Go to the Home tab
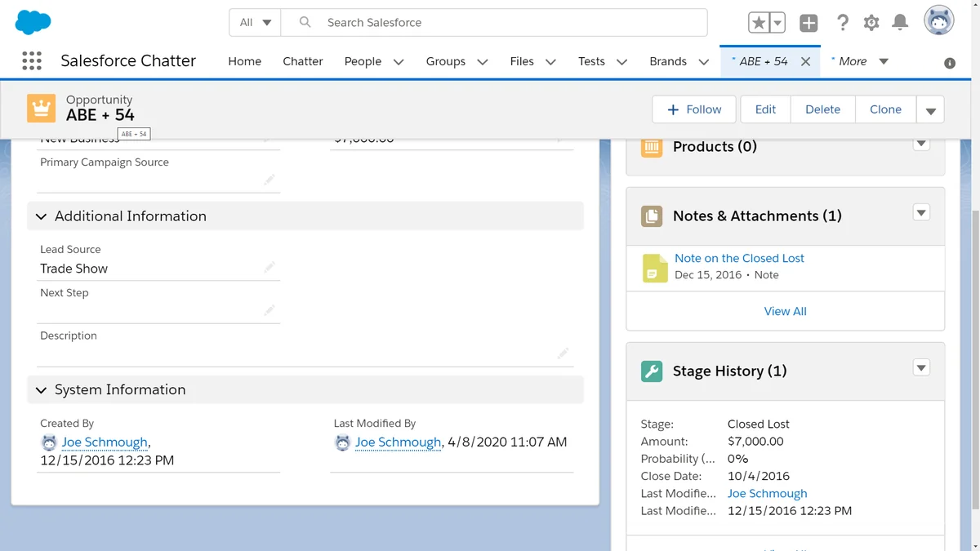 245,61
